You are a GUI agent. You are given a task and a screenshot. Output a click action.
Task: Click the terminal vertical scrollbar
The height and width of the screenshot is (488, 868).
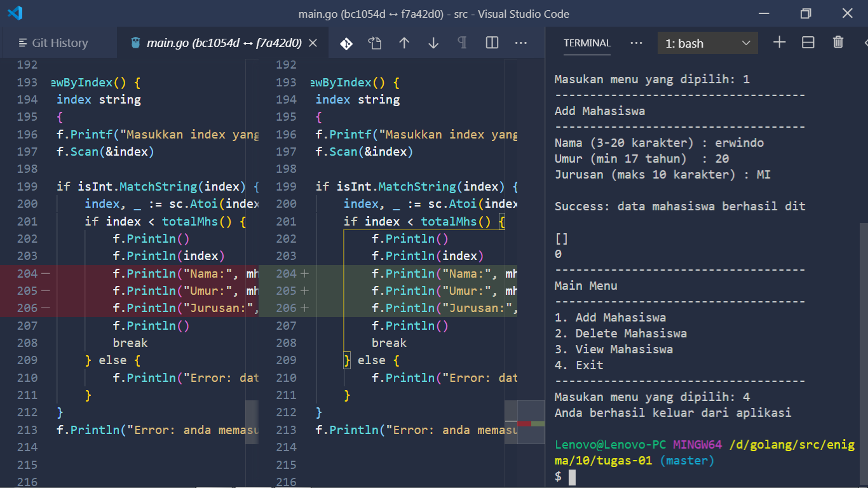click(x=864, y=355)
